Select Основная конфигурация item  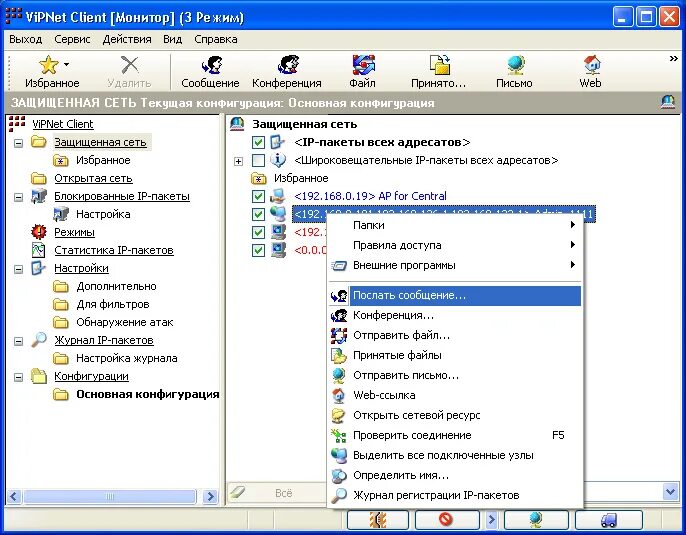pyautogui.click(x=147, y=394)
